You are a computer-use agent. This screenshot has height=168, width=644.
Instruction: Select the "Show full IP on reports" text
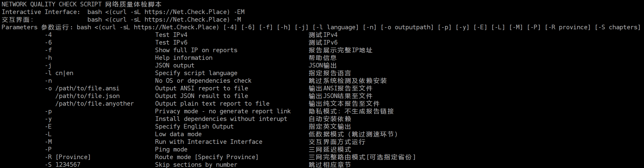tap(196, 50)
